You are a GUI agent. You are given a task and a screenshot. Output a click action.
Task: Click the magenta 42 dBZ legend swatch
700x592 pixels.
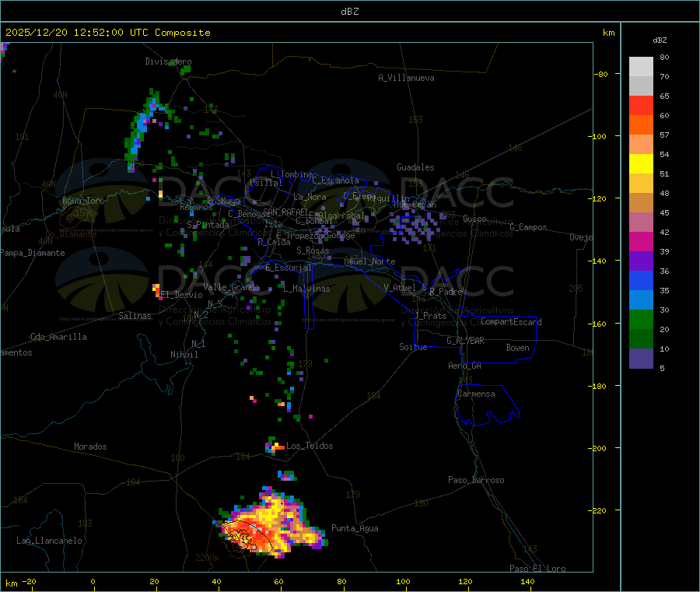click(x=641, y=241)
